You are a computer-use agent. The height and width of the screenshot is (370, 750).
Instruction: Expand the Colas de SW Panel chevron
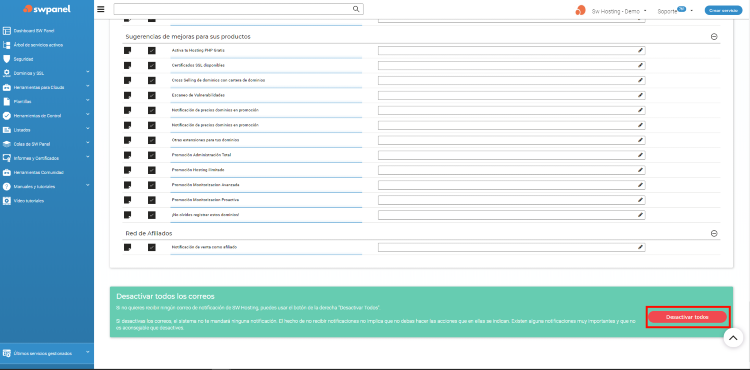coord(88,142)
